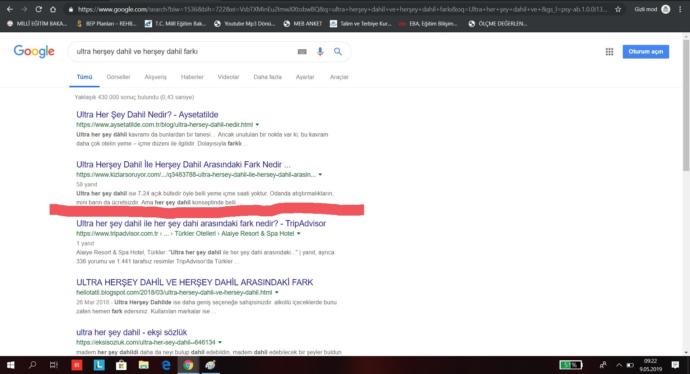
Task: Open result 'Ultra Her Şey Dahil Nedir? - Aysetatilde'
Action: (x=147, y=115)
